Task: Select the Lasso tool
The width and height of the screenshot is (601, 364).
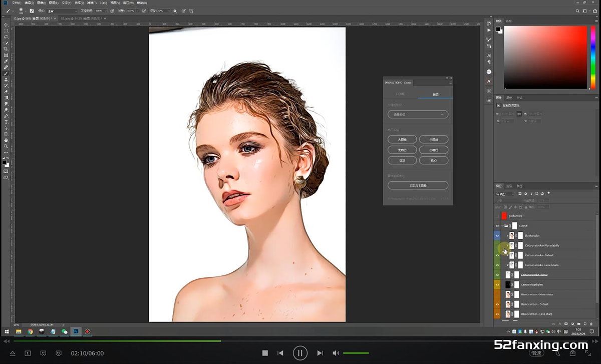Action: [x=6, y=37]
